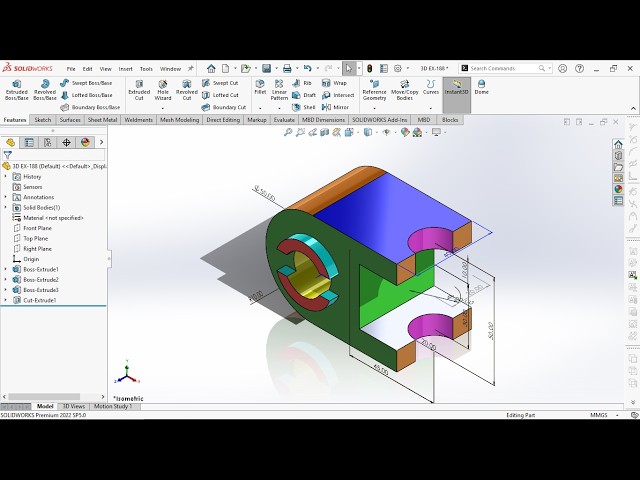Viewport: 640px width, 480px height.
Task: Click the Lofted Boss/Base tool
Action: [x=87, y=95]
